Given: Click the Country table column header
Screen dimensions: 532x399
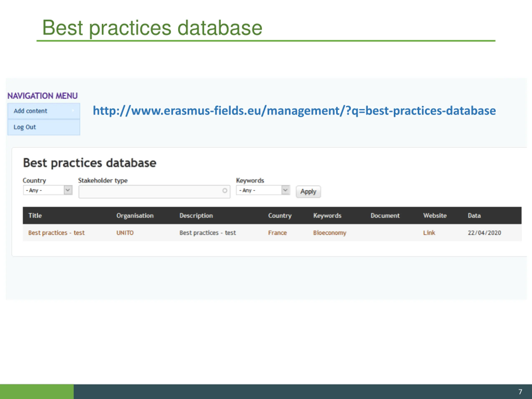Looking at the screenshot, I should [280, 216].
